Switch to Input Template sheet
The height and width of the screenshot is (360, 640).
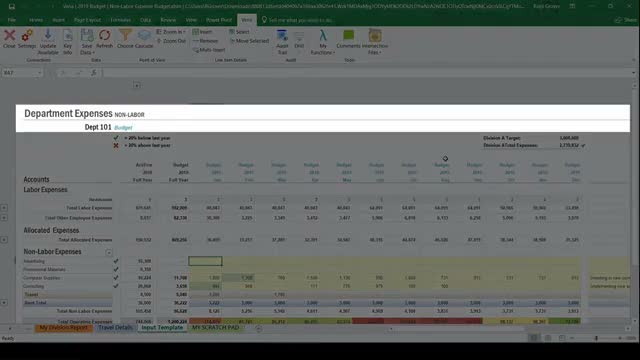(162, 328)
